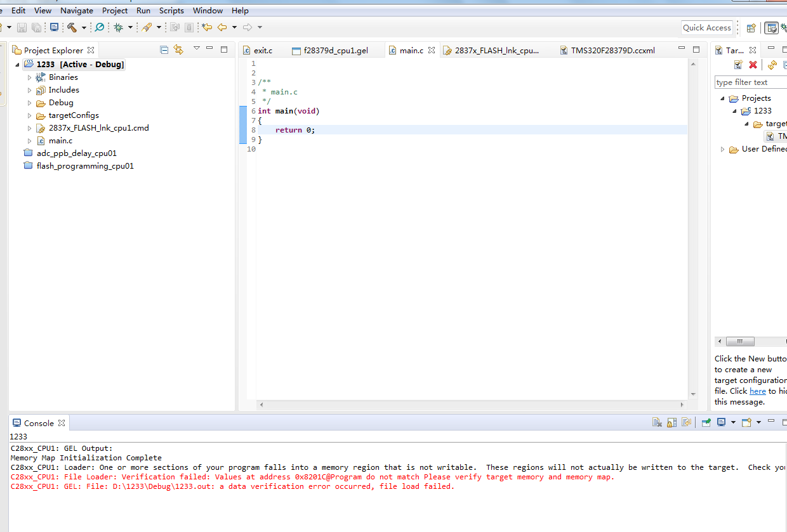Click Quick Access search field

pos(707,27)
